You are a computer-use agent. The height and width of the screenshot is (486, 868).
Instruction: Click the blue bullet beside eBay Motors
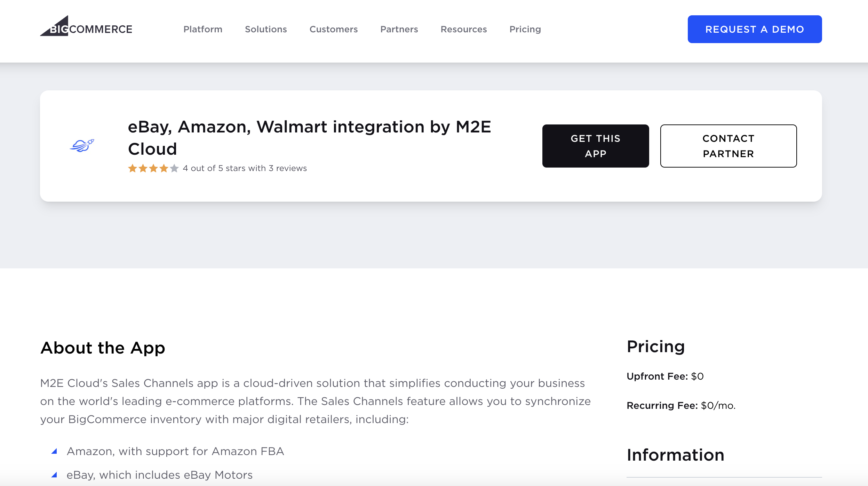click(x=54, y=475)
